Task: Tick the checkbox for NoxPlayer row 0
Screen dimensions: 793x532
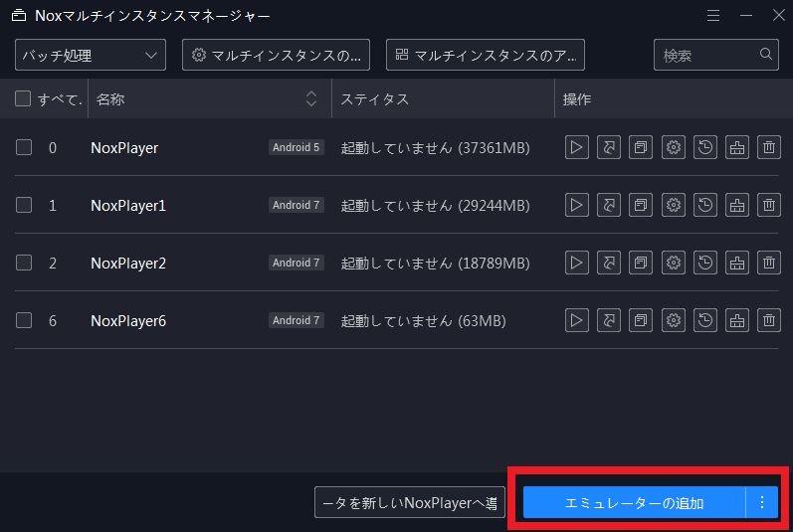Action: click(24, 147)
